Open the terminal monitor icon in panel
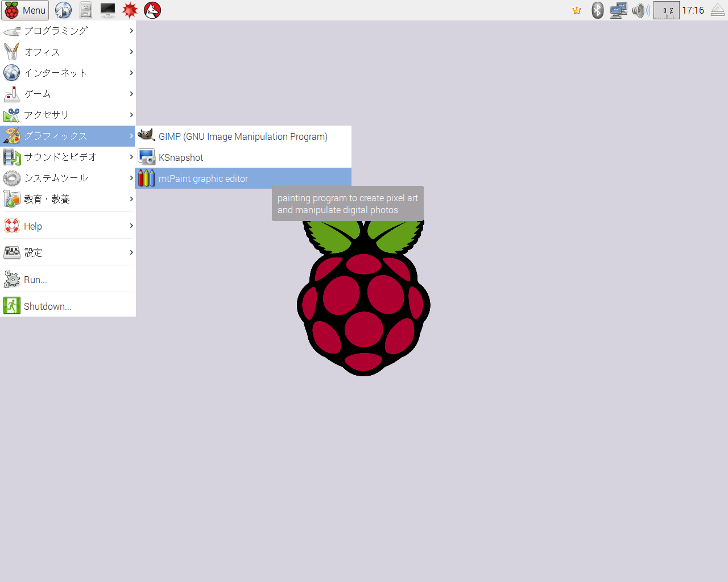 [107, 10]
